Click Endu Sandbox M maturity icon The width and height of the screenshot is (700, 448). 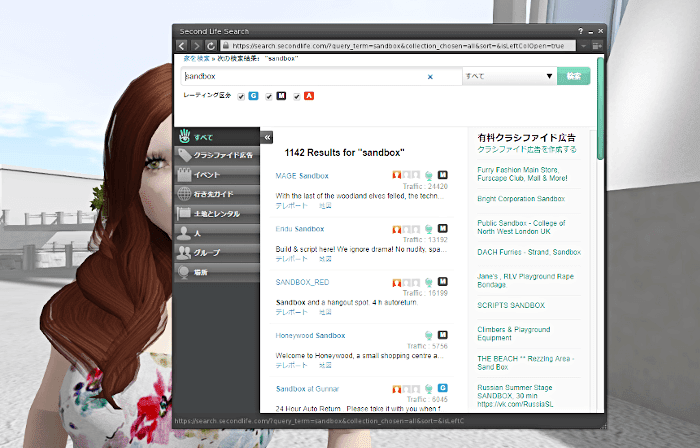[442, 228]
